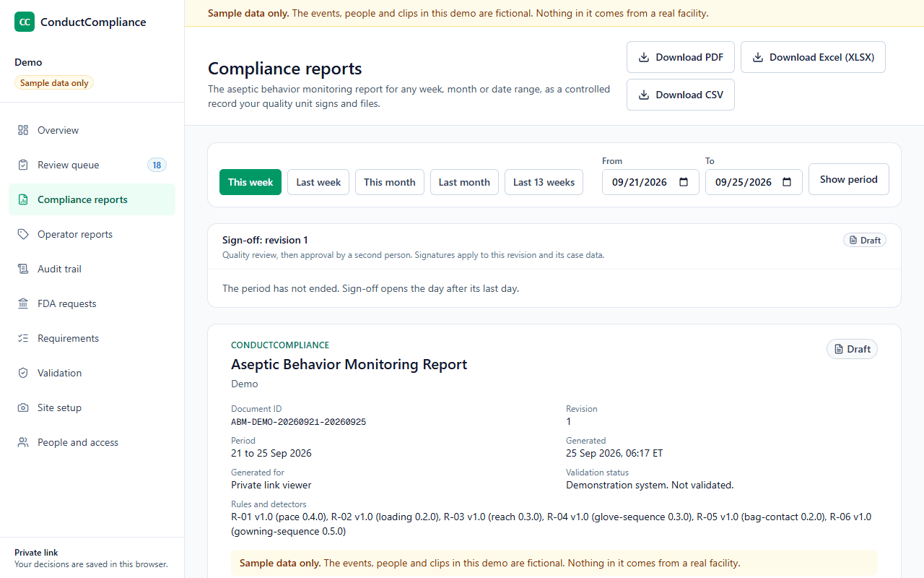The height and width of the screenshot is (578, 924).
Task: Click Demonstration system. Not validated. text
Action: [650, 486]
